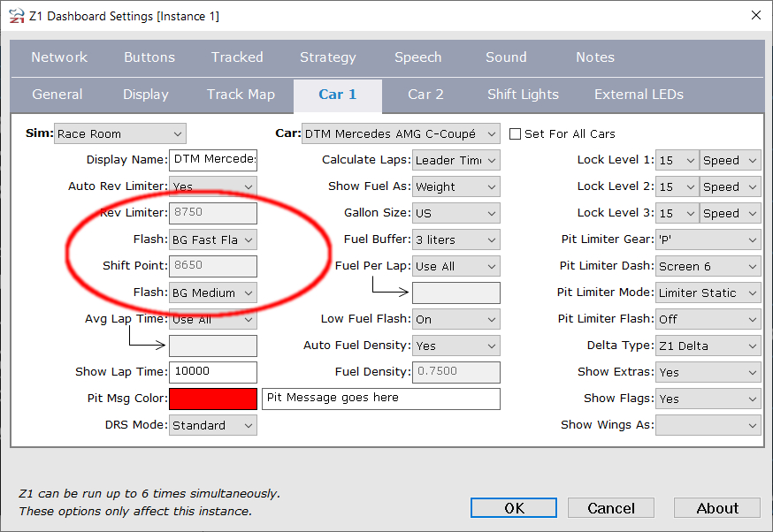
Task: Open the Show Wings As dropdown
Action: [x=708, y=426]
